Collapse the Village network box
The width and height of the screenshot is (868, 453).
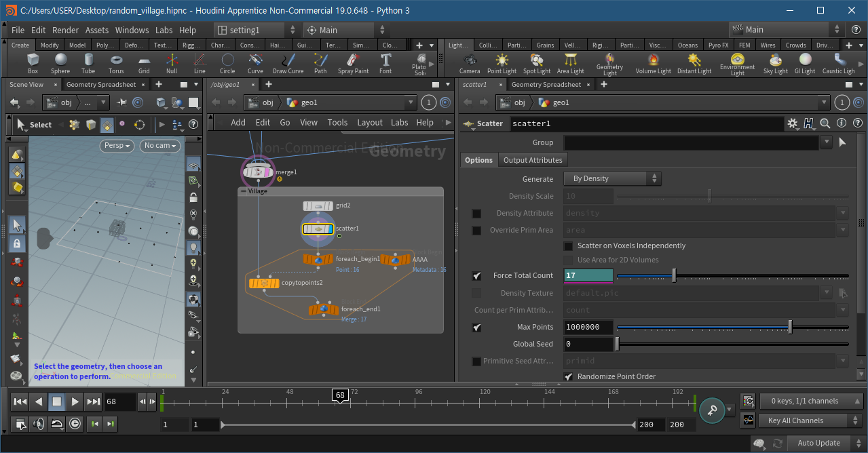[244, 191]
